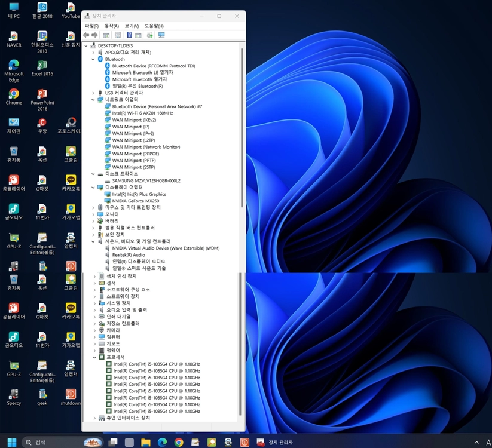Select Intel(R) Wi-Fi 6 AX201 160MHz

tap(142, 113)
